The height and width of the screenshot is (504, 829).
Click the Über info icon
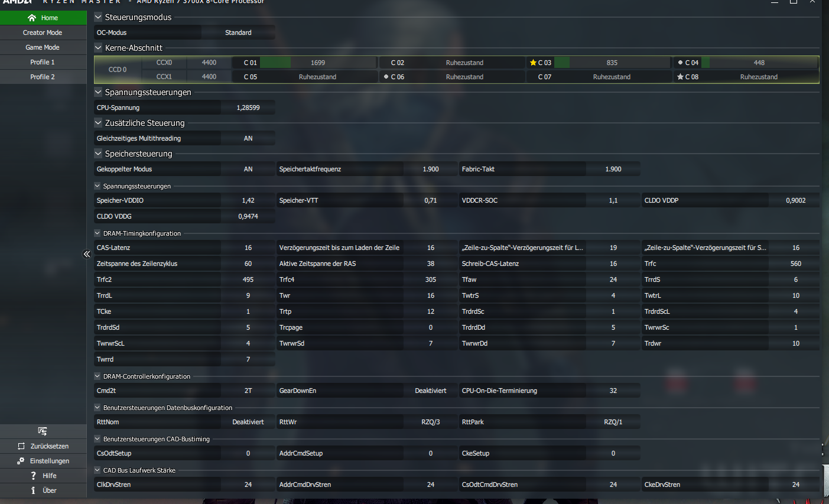click(34, 490)
